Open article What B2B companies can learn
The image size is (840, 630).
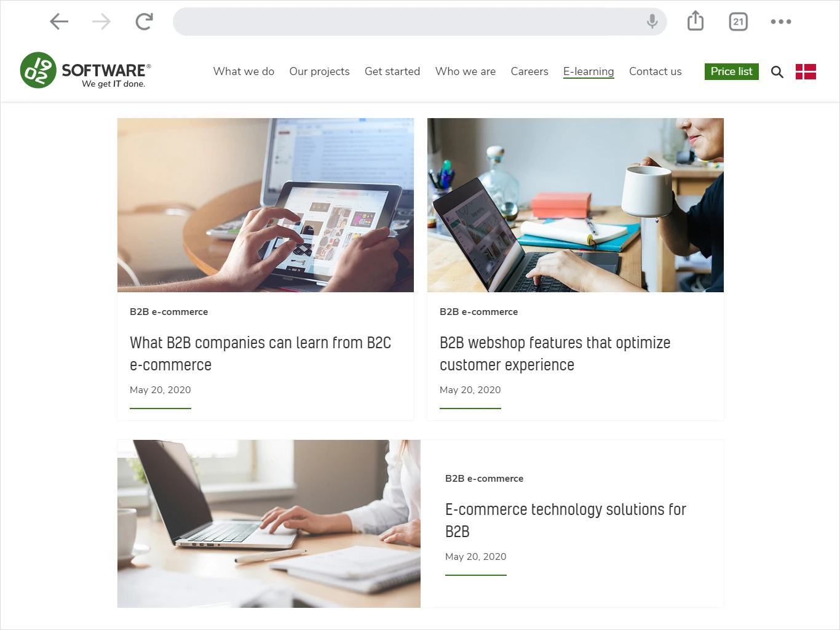click(260, 354)
